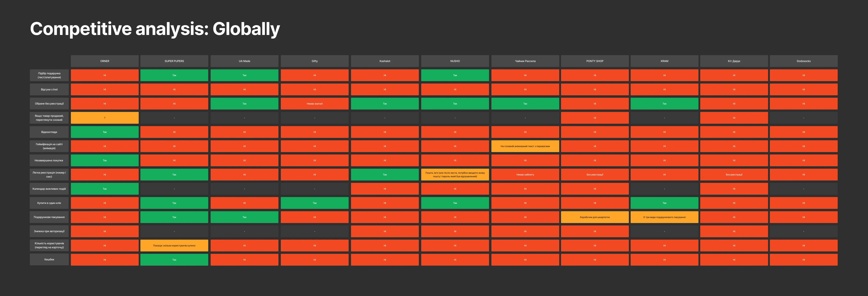Click 'Так' for Обране без реєстрації under KRAM
Viewport: 868px width, 296px height.
pyautogui.click(x=665, y=104)
